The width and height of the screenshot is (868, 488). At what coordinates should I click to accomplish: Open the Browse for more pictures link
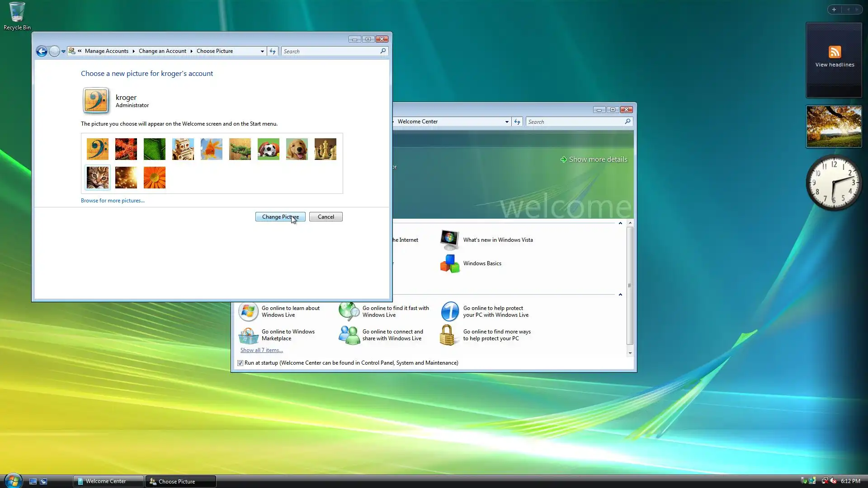(x=113, y=201)
